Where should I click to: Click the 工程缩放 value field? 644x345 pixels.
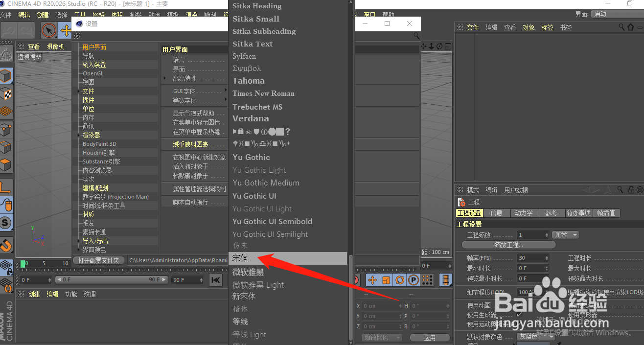point(533,235)
